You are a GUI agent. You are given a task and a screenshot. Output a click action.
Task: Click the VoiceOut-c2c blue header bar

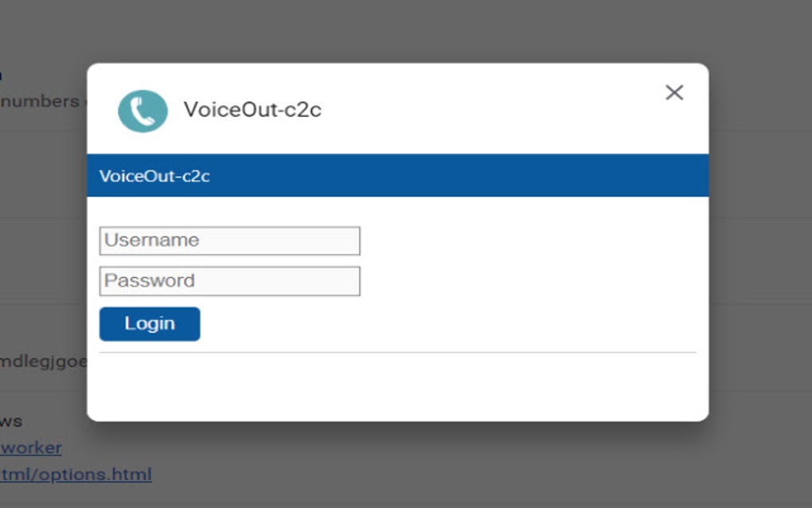pos(398,175)
